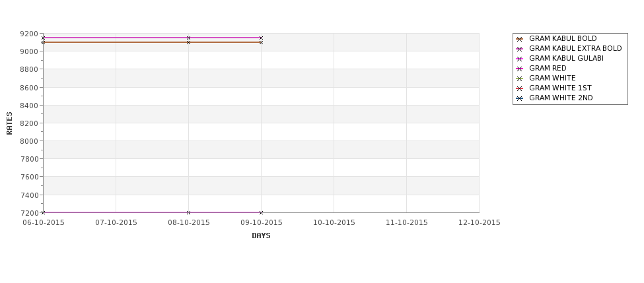The image size is (644, 283).
Task: Click the DAYS x-axis title
Action: (261, 236)
